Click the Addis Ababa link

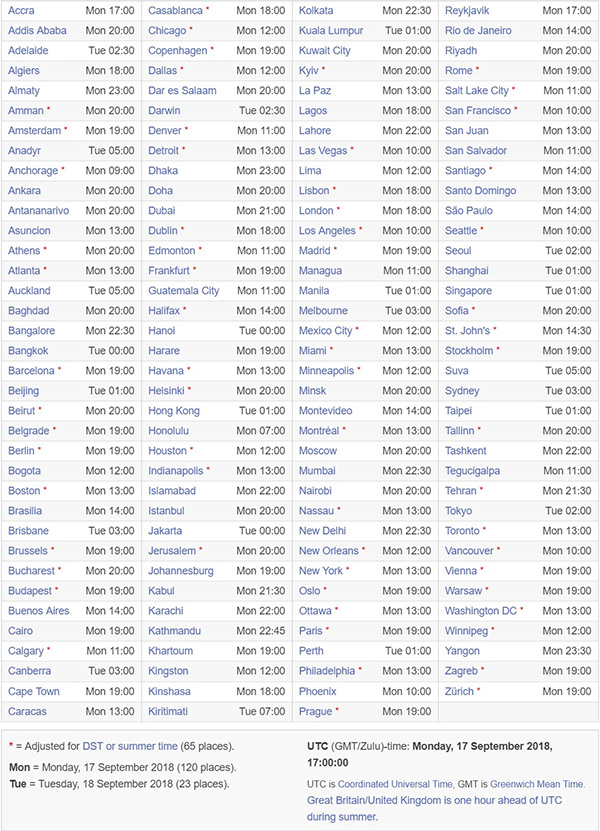click(x=37, y=31)
